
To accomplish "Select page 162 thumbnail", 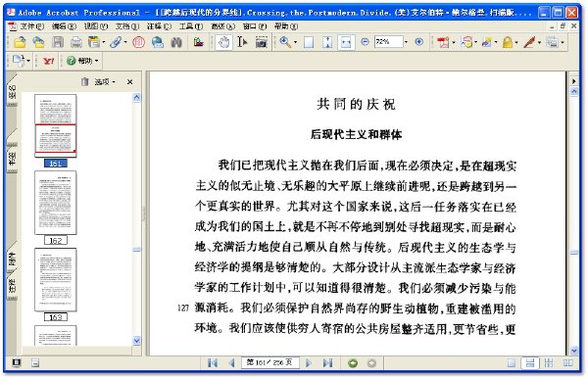I will click(x=56, y=203).
